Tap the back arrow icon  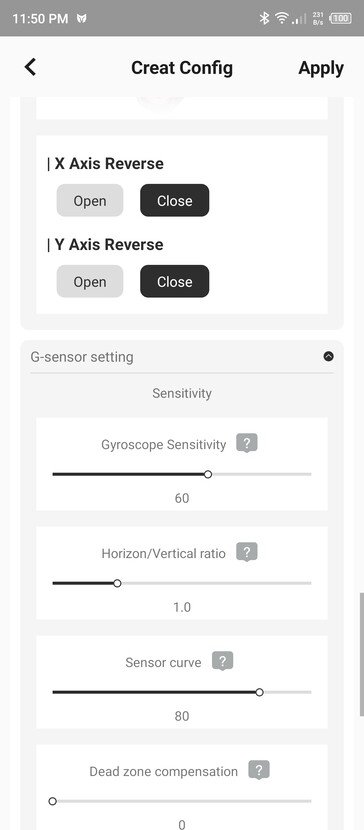tap(31, 67)
